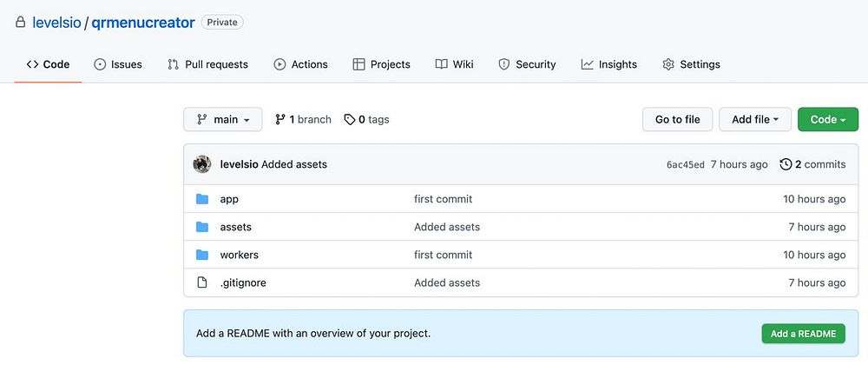This screenshot has height=385, width=868.
Task: Open the Pull requests tab
Action: (x=207, y=64)
